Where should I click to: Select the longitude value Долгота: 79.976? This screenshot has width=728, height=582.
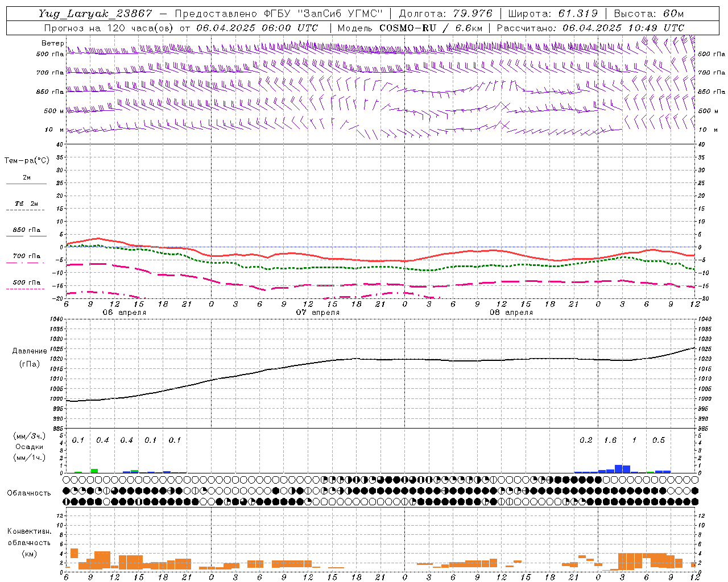tap(446, 14)
